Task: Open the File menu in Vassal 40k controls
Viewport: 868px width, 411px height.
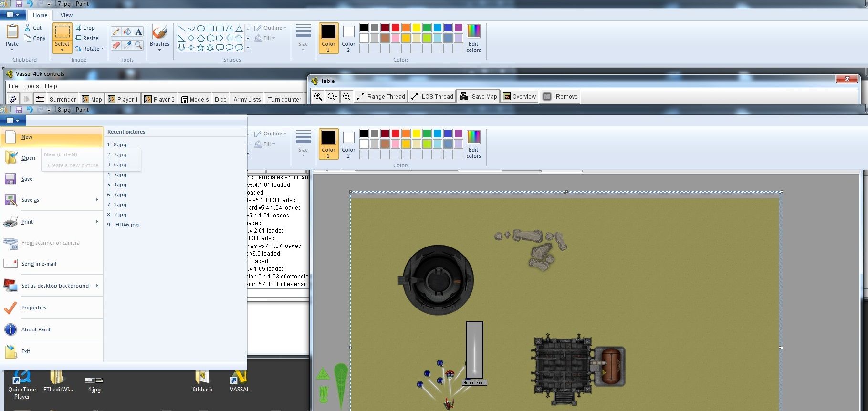Action: click(13, 86)
